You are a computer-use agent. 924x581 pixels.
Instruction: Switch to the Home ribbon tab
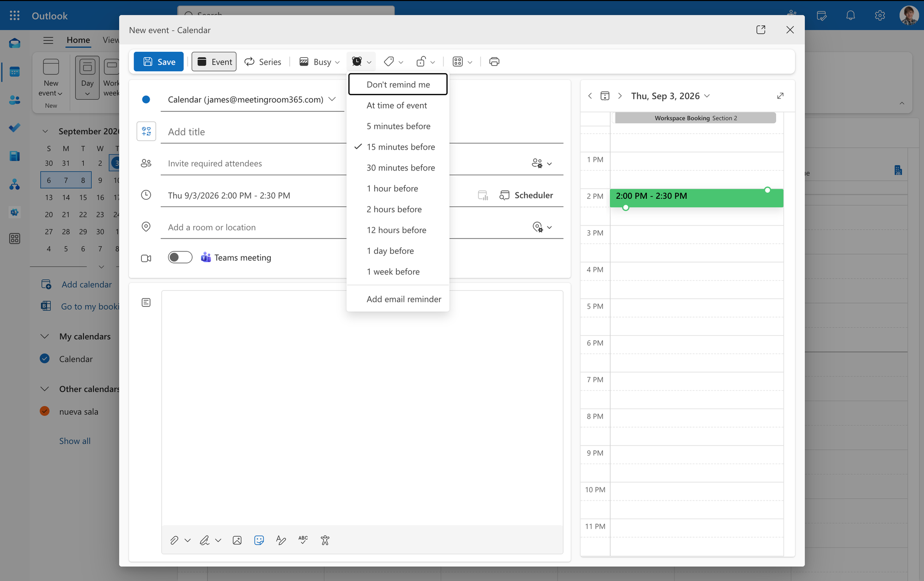click(x=78, y=40)
